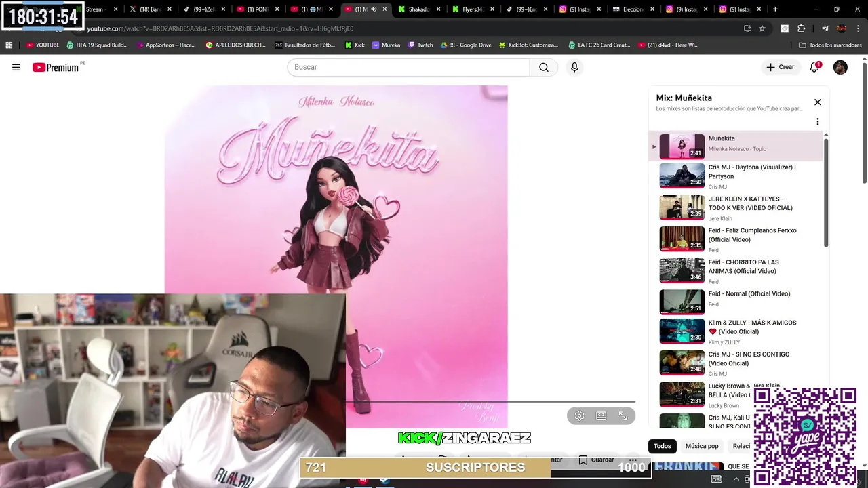
Task: Open the notifications bell
Action: [814, 67]
